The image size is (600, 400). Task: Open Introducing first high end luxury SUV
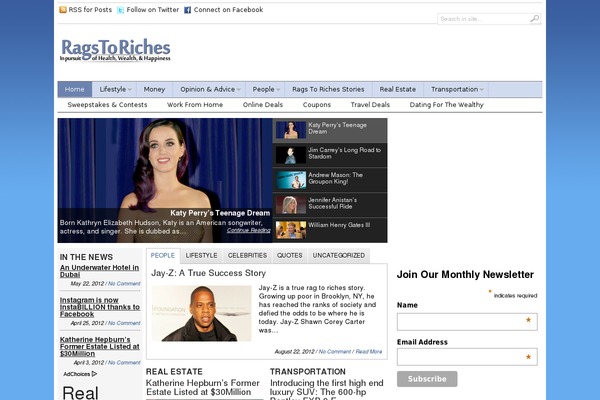[x=327, y=389]
